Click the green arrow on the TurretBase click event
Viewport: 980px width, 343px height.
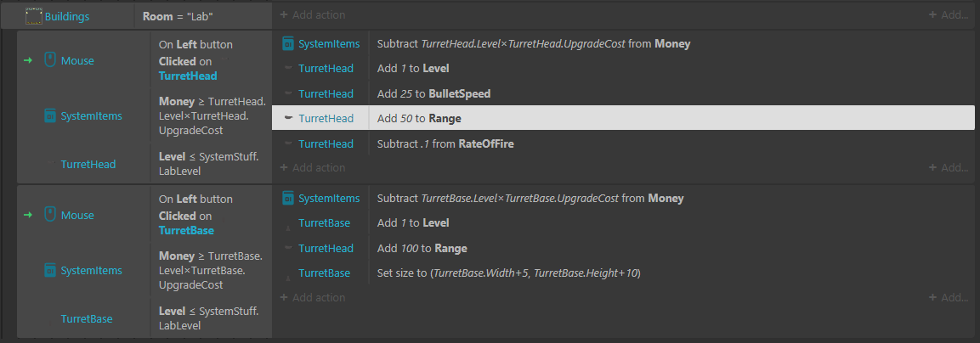point(27,215)
